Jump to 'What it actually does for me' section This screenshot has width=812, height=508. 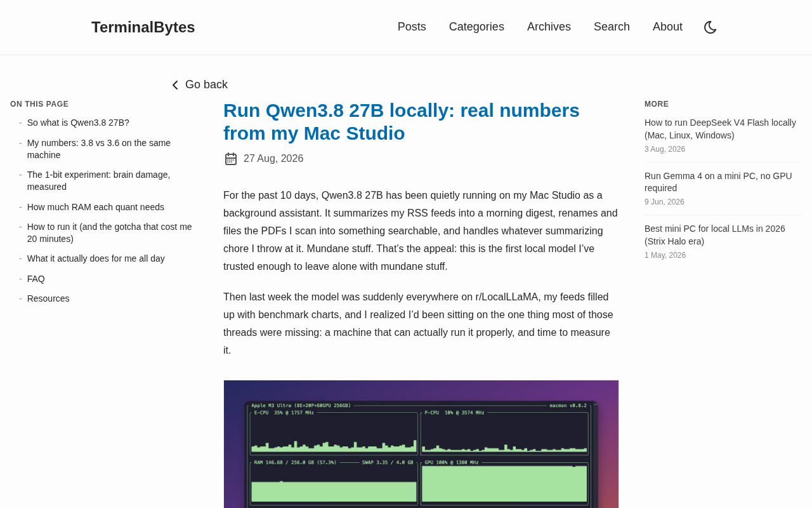tap(96, 258)
